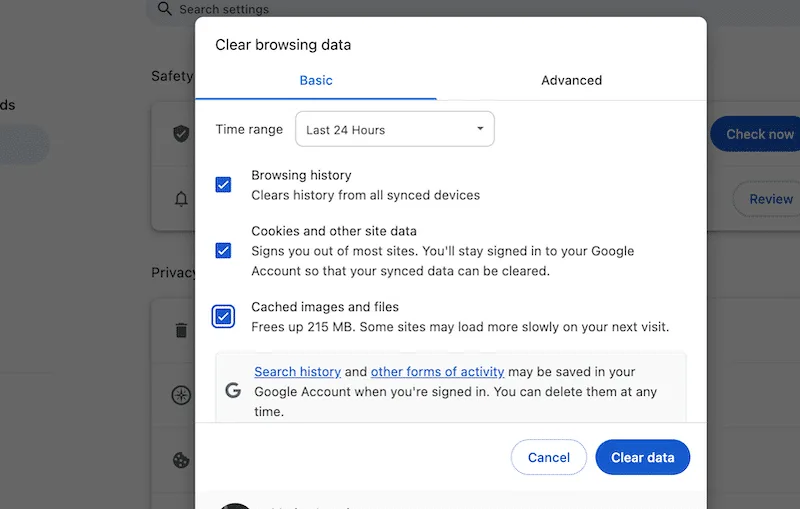Click the Cookies and other site data label
The image size is (800, 509).
pyautogui.click(x=334, y=231)
